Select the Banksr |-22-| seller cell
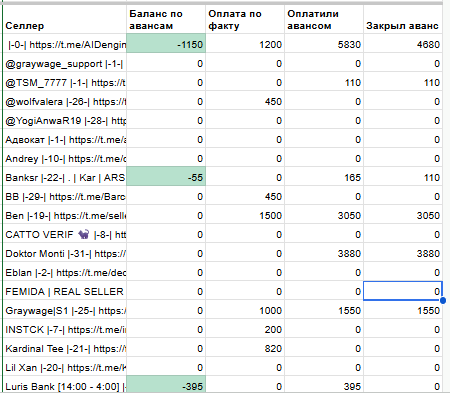This screenshot has height=394, width=450. [x=65, y=176]
